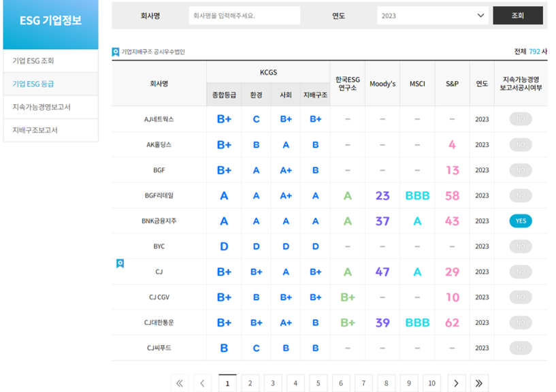Go to page 4
Viewport: 556px width, 392px height.
coord(295,383)
